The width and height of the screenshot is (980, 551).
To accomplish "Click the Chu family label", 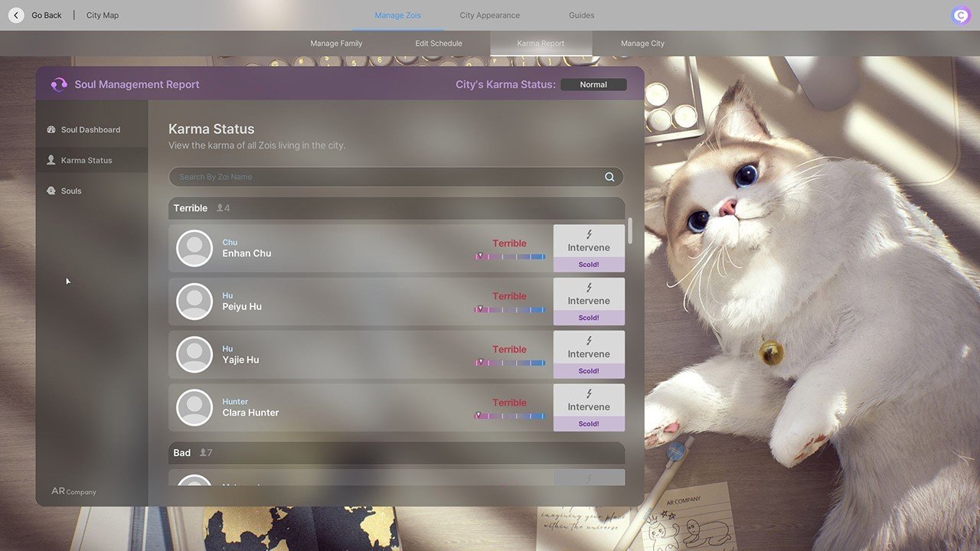I will pos(230,243).
